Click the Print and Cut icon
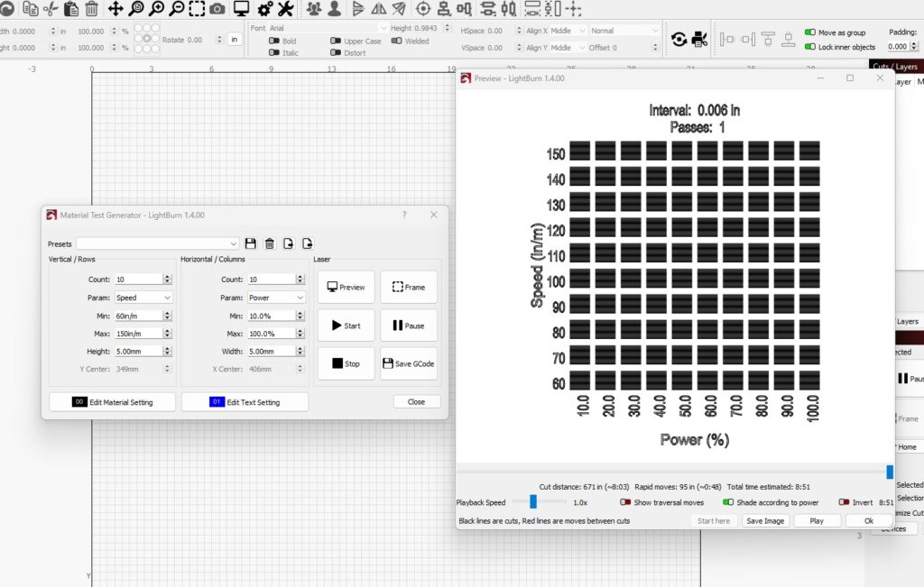The height and width of the screenshot is (587, 924). pyautogui.click(x=699, y=40)
